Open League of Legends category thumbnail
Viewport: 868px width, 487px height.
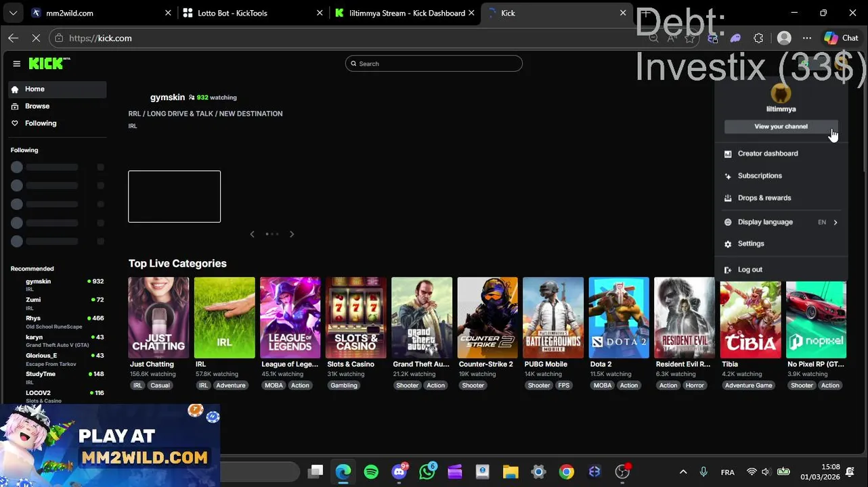pyautogui.click(x=290, y=317)
